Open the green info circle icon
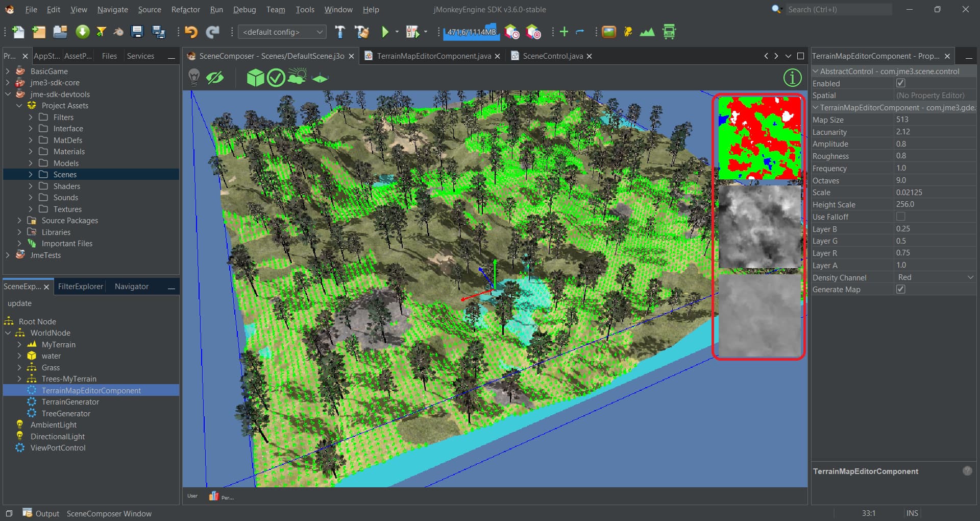 pos(792,78)
